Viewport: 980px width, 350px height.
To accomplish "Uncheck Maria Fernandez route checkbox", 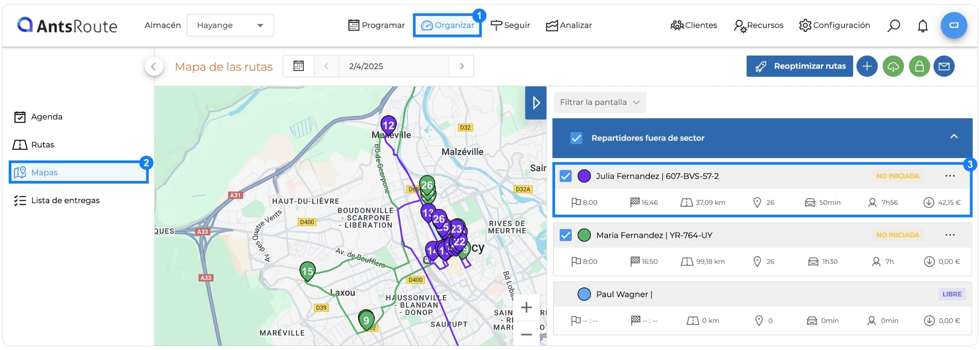I will click(566, 235).
